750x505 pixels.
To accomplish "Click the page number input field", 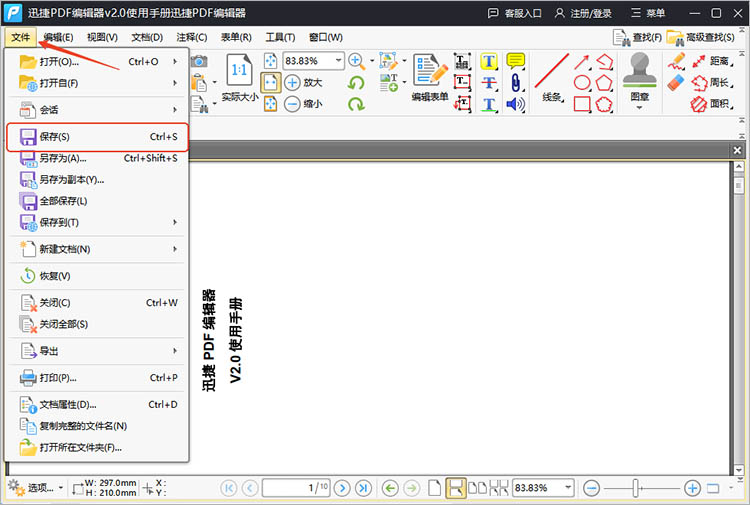I will click(296, 488).
